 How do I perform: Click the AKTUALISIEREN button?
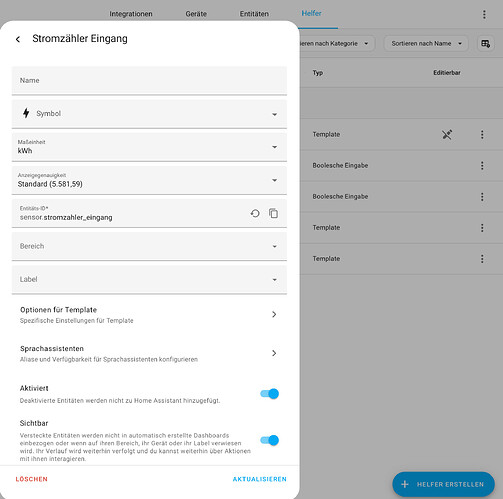point(260,479)
